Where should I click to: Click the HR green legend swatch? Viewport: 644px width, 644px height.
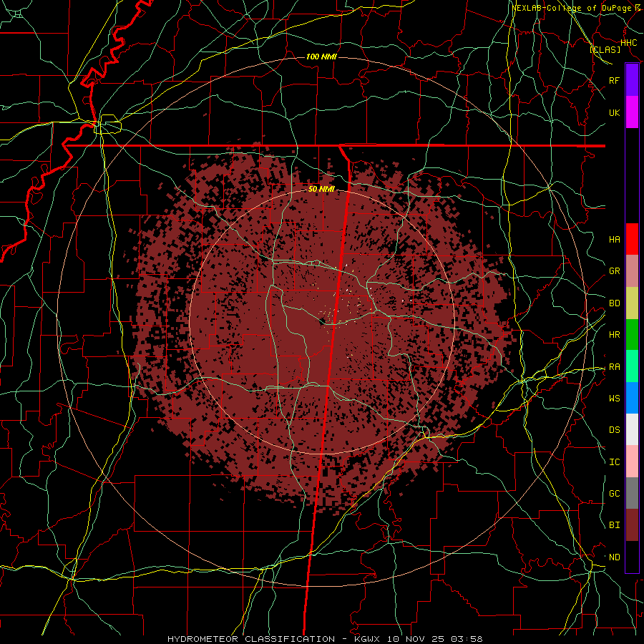point(632,335)
